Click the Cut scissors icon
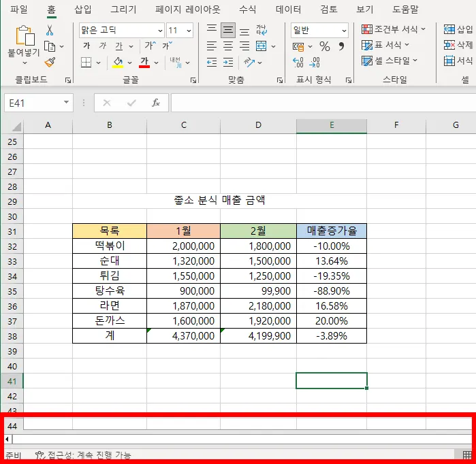The height and width of the screenshot is (464, 476). [50, 31]
